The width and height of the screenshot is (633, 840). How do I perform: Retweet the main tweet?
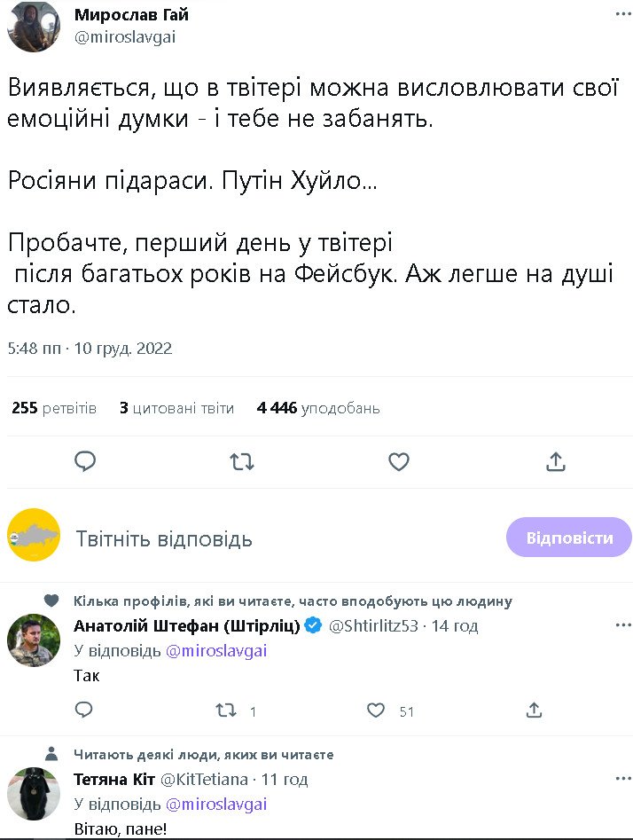pyautogui.click(x=241, y=461)
